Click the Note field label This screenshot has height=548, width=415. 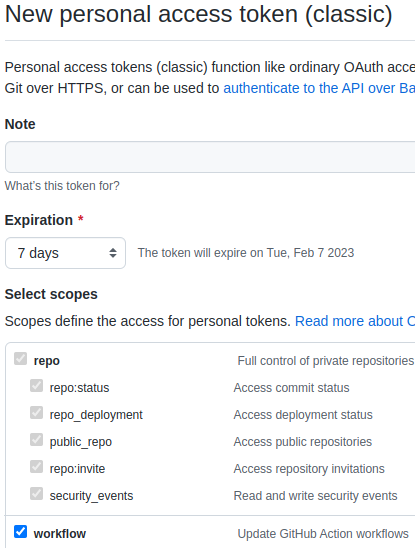pos(20,124)
